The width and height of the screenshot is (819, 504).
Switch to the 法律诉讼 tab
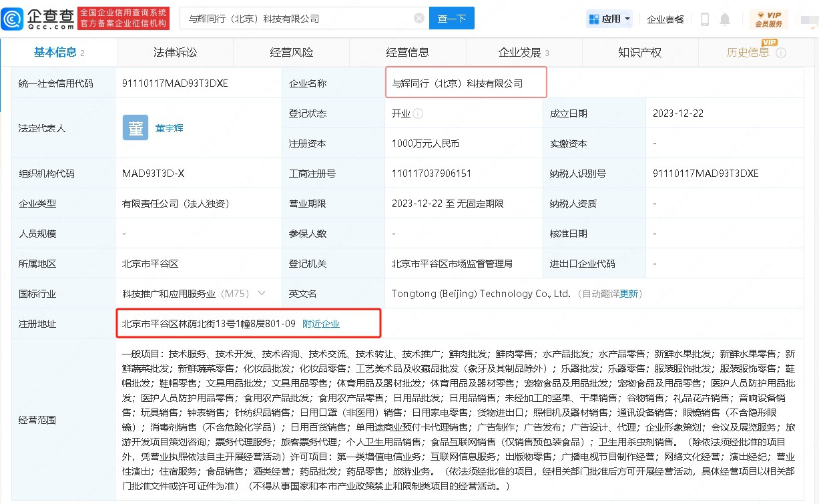[x=175, y=53]
